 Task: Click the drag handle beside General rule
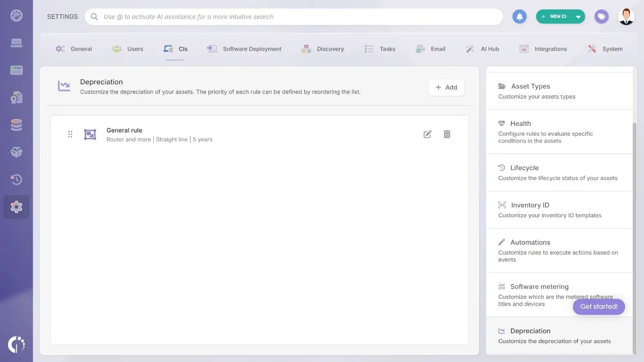70,134
